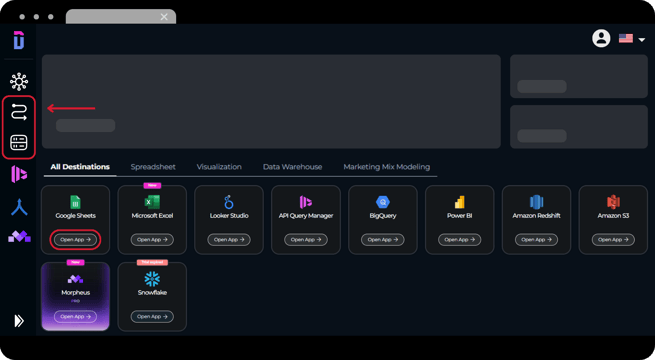This screenshot has height=360, width=655.
Task: Select the All Destinations tab
Action: (80, 167)
